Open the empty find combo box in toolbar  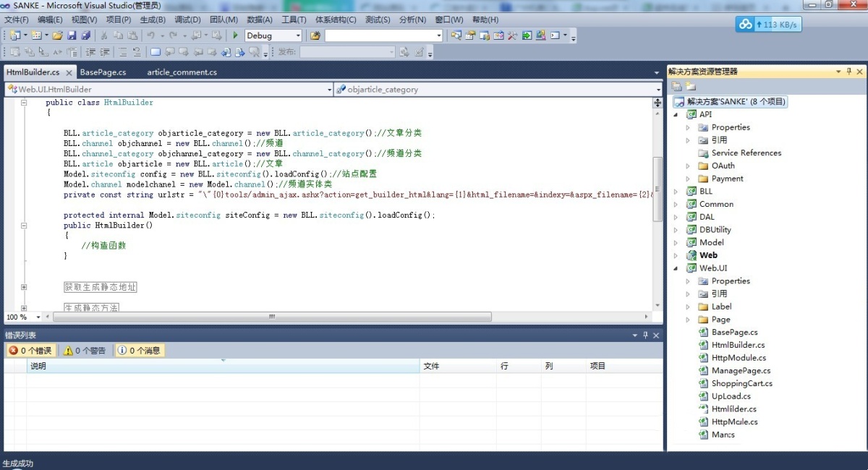[383, 35]
